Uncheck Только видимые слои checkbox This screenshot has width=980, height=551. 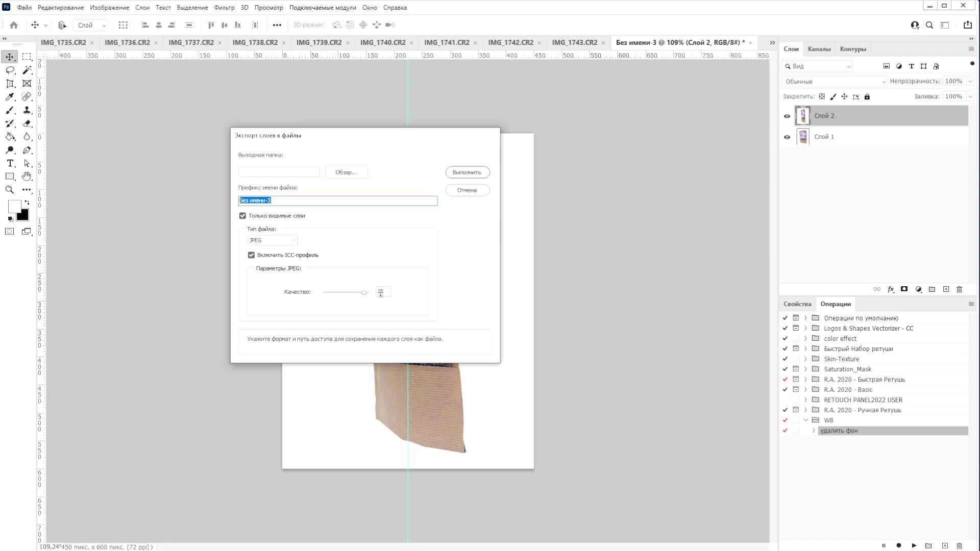pyautogui.click(x=242, y=216)
